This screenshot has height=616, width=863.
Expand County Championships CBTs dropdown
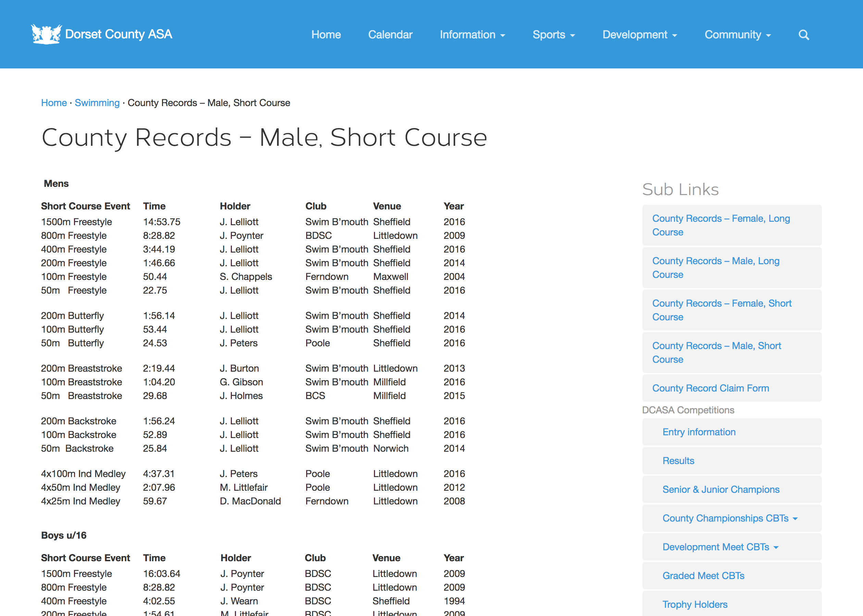pos(732,518)
